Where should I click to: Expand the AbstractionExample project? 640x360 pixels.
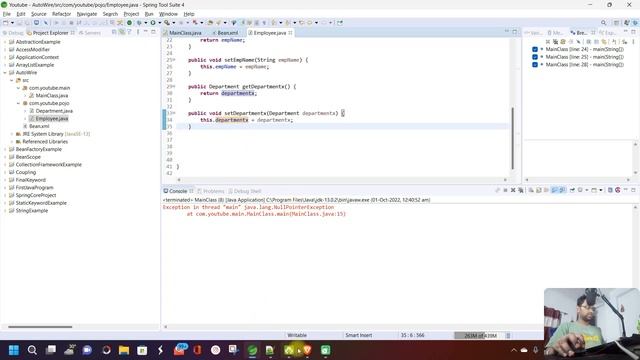point(5,42)
